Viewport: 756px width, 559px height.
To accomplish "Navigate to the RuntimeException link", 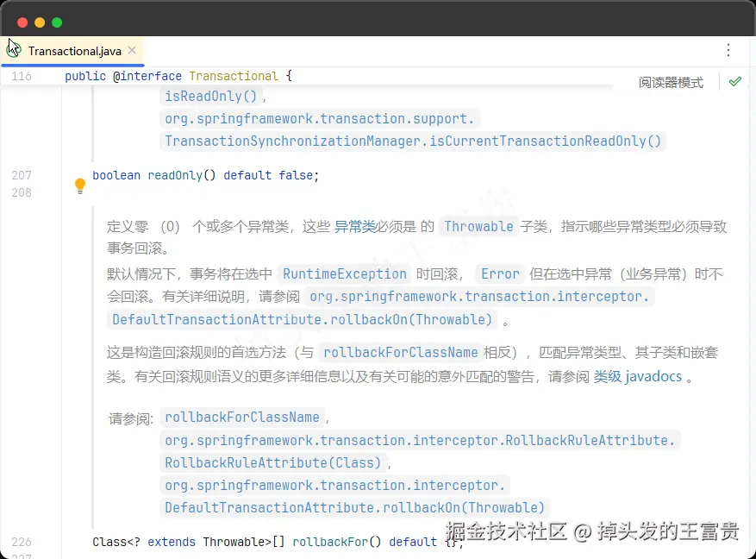I will click(344, 273).
